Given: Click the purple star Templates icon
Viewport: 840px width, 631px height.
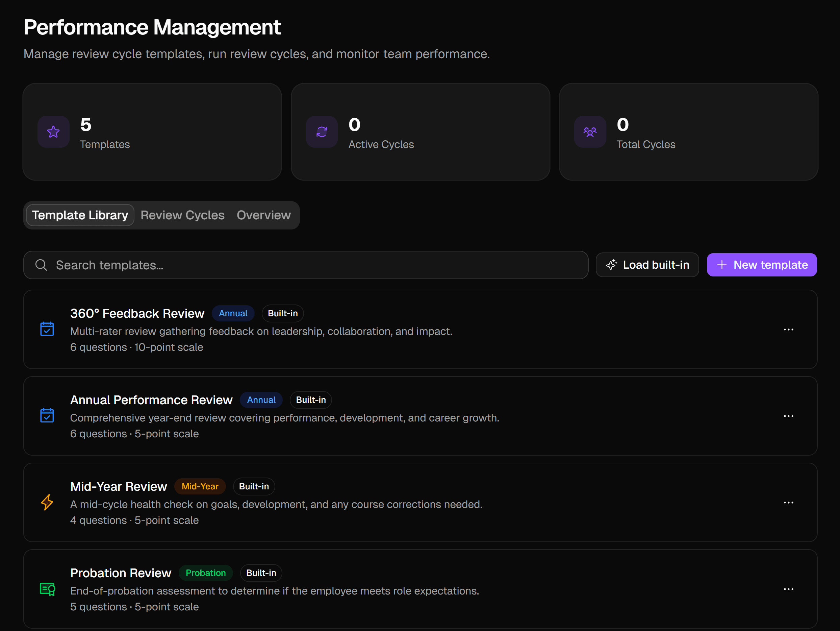Looking at the screenshot, I should click(53, 132).
